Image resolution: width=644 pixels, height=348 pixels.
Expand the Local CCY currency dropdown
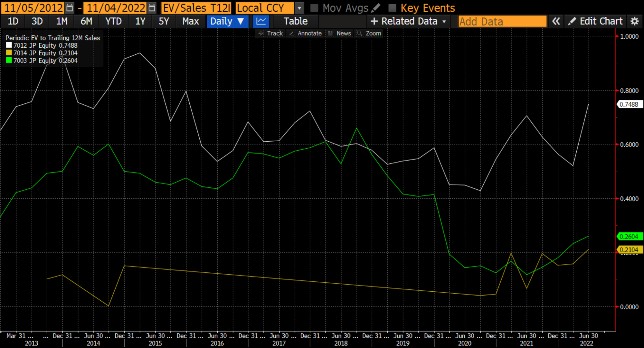point(299,8)
